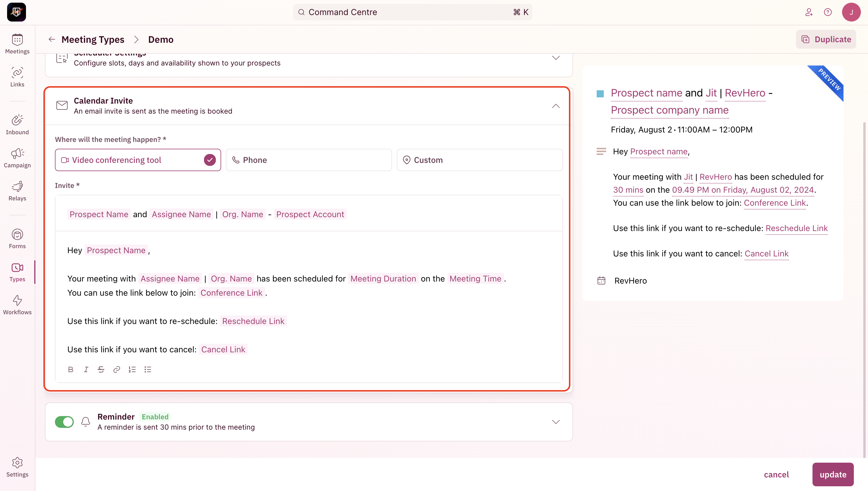Open the Command Centre search bar

(412, 12)
